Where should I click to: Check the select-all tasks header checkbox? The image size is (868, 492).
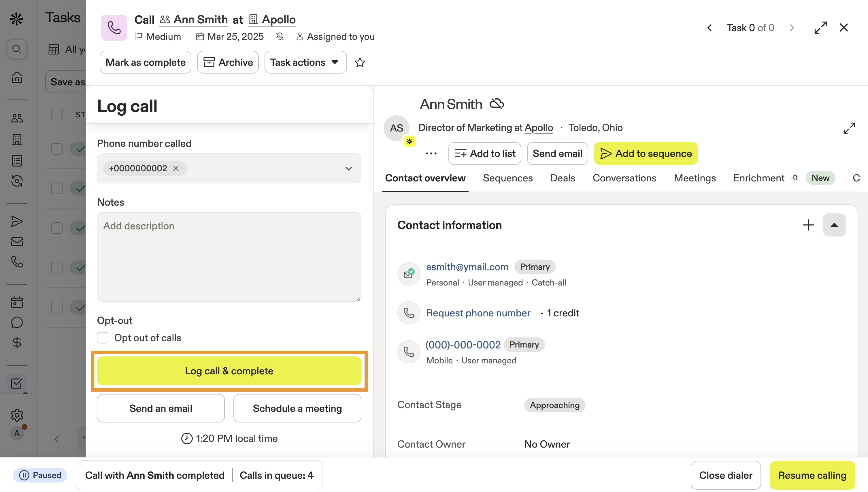pos(57,114)
